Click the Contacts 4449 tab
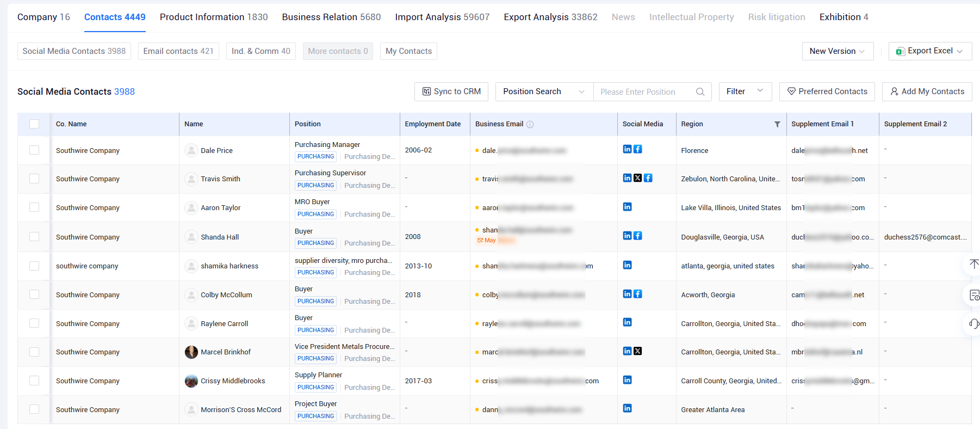Screen dimensions: 980x429 [115, 17]
